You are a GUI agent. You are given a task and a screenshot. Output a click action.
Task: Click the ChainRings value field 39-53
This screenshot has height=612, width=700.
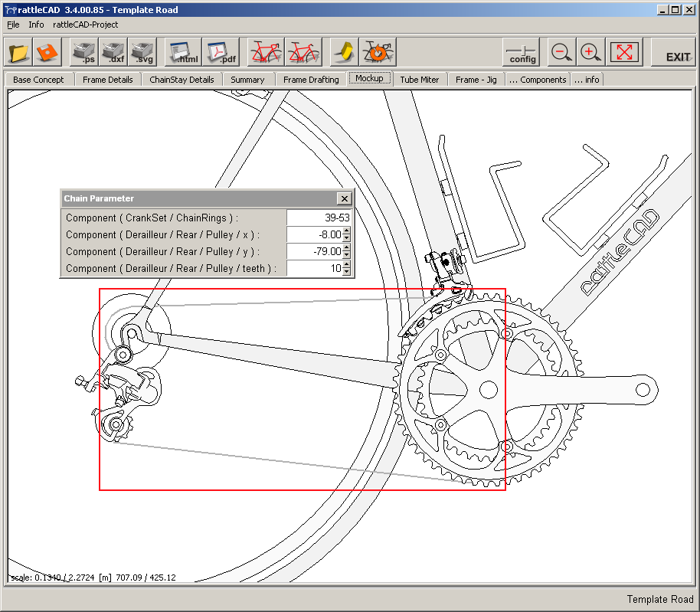319,218
